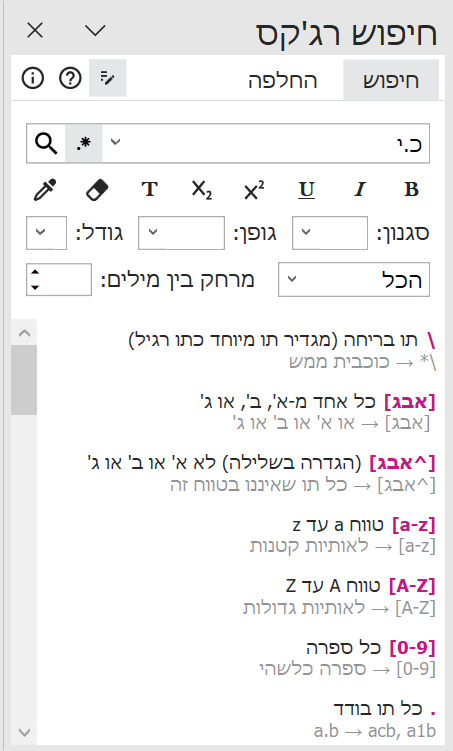Screen dimensions: 453x751
Task: Pick formatting with the eyedropper icon
Action: (x=45, y=190)
